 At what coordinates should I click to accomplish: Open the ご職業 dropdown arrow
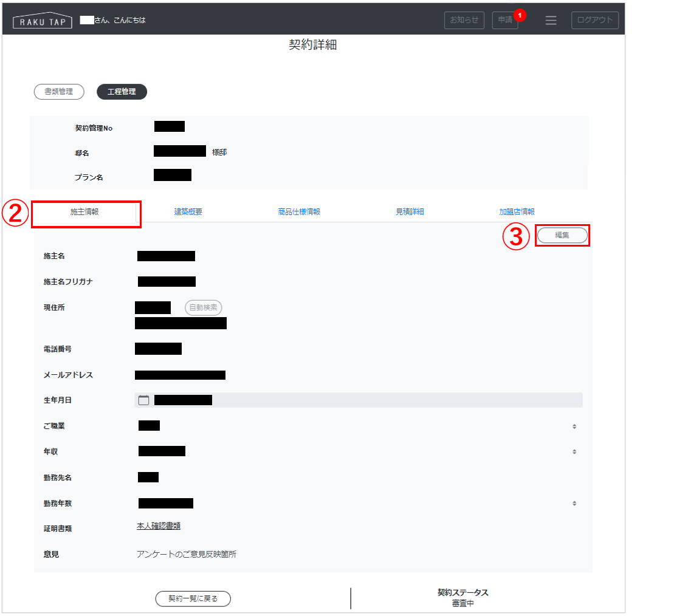(574, 426)
